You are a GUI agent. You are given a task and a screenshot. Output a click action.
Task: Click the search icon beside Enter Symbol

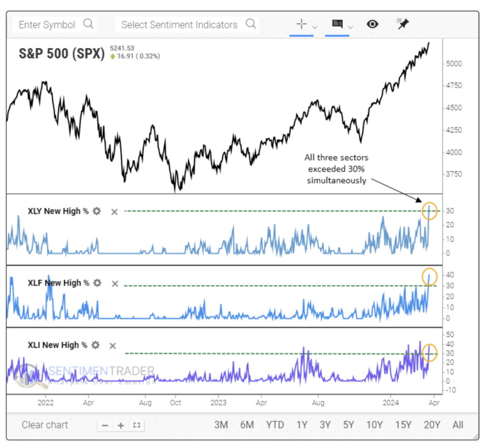point(89,24)
